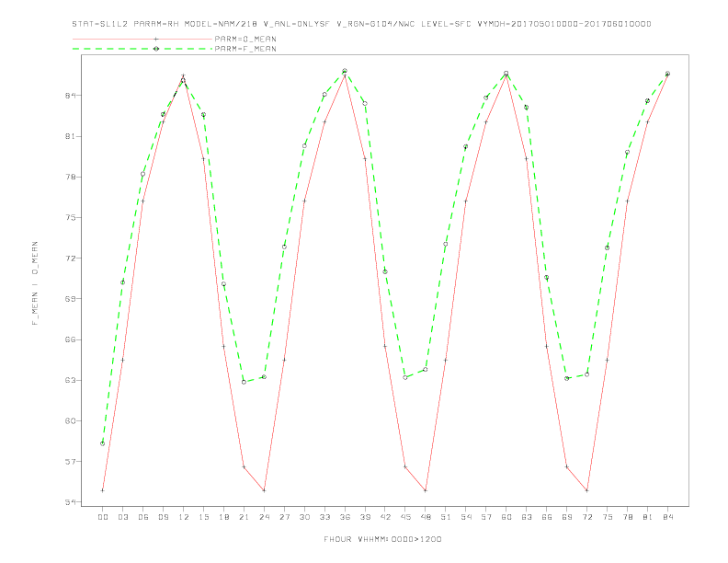Screen dimensions: 728x563
Task: Click x-axis tick label 51
Action: click(x=446, y=517)
